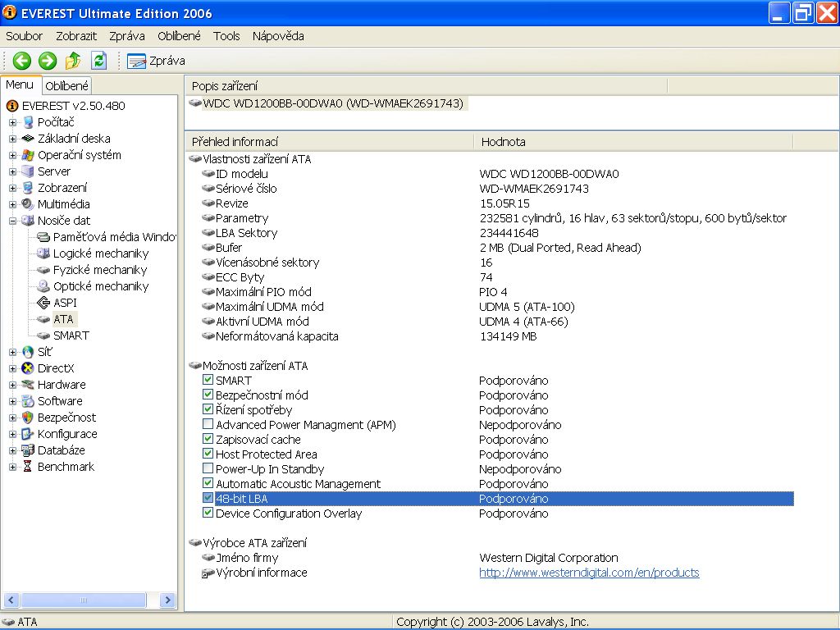Click the green Forward arrow toolbar icon

click(48, 60)
